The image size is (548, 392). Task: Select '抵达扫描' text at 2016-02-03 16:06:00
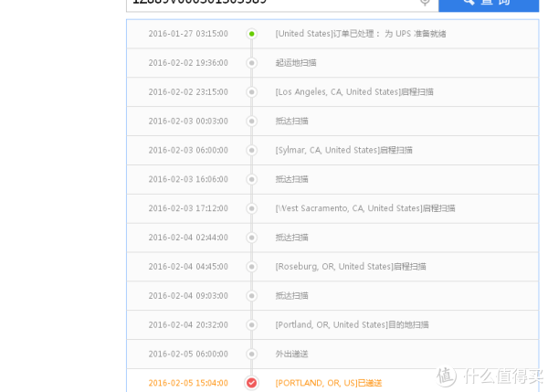[291, 179]
